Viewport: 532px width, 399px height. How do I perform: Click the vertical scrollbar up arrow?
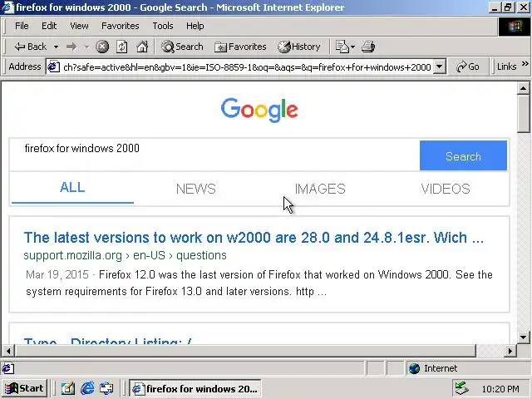coord(524,89)
